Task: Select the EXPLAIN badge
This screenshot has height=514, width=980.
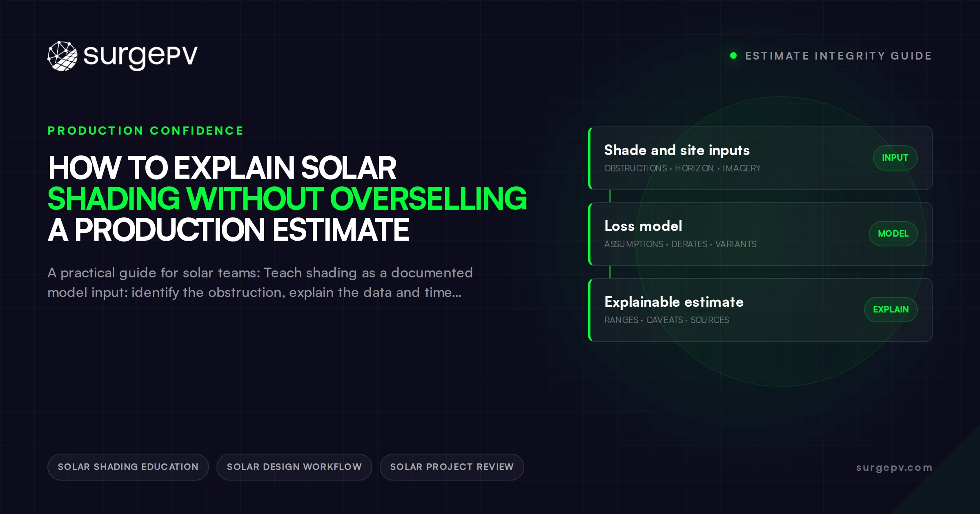Action: 891,310
